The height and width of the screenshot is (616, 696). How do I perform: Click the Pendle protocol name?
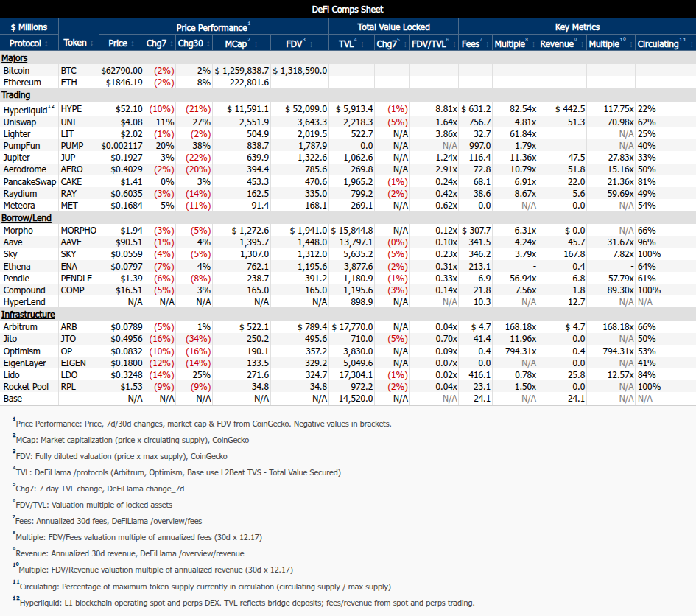pyautogui.click(x=16, y=279)
